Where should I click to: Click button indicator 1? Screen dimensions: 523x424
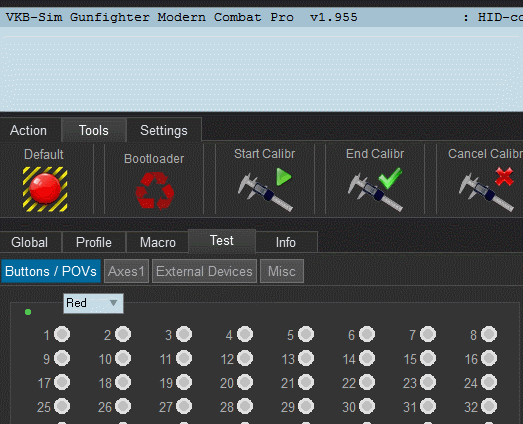(x=62, y=334)
